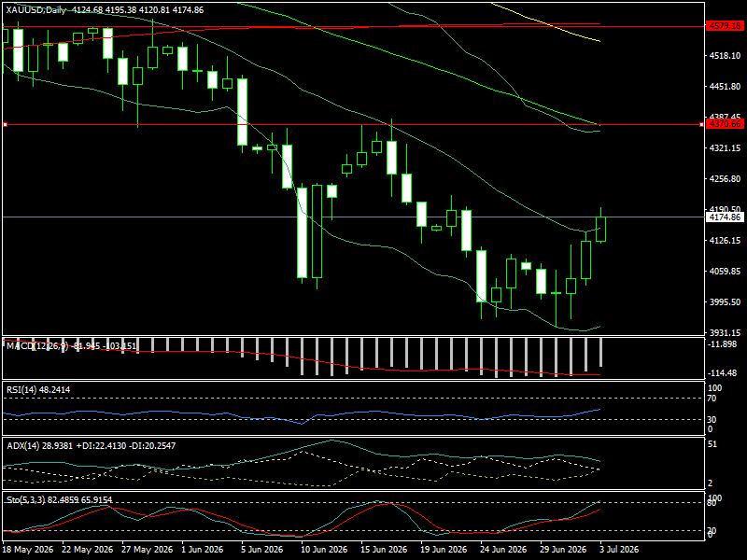The width and height of the screenshot is (747, 560).
Task: Click the 3995.50 price axis value
Action: click(x=725, y=301)
